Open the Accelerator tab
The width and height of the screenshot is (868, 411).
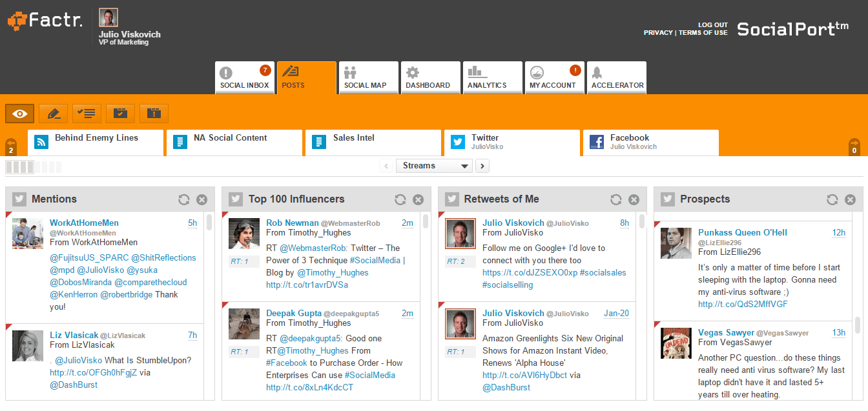[x=617, y=77]
